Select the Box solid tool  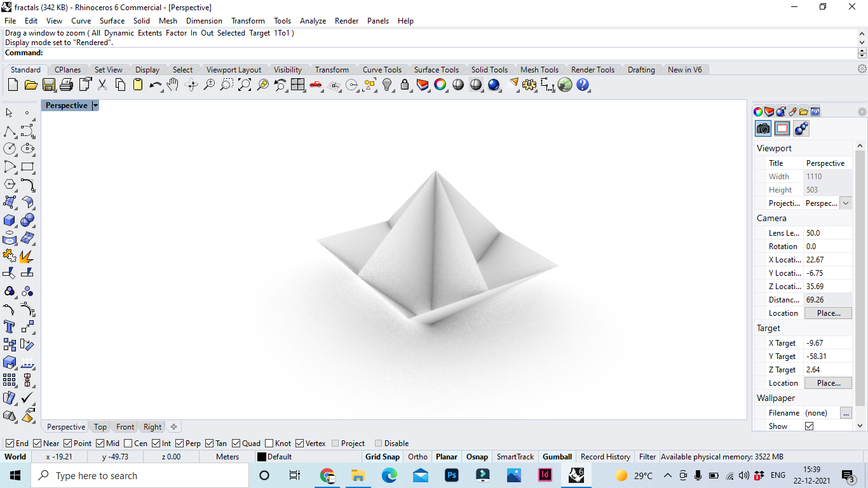pos(10,220)
